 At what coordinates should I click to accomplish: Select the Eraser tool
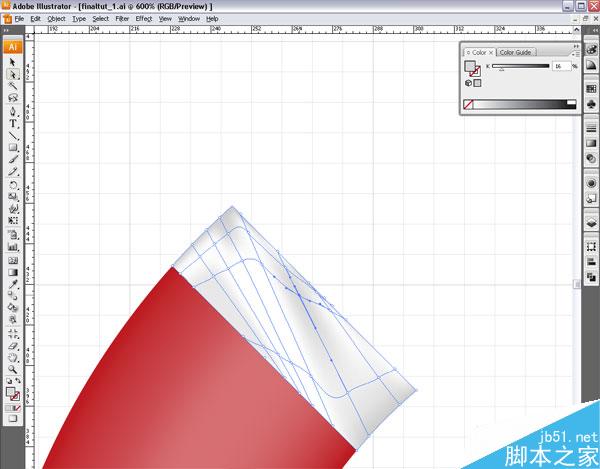(x=13, y=345)
